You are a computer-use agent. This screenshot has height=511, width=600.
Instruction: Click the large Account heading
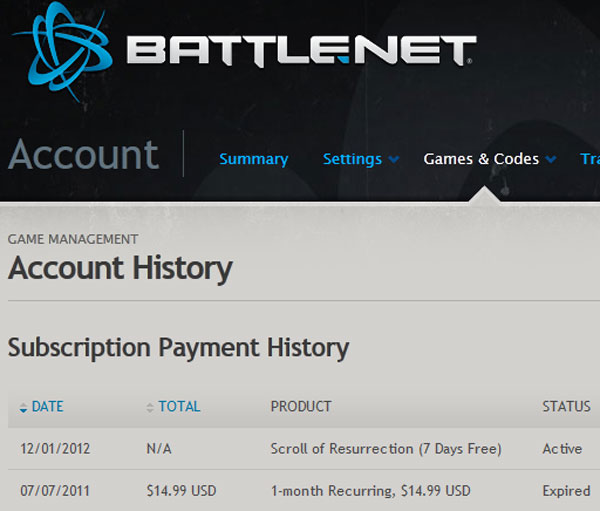(83, 155)
